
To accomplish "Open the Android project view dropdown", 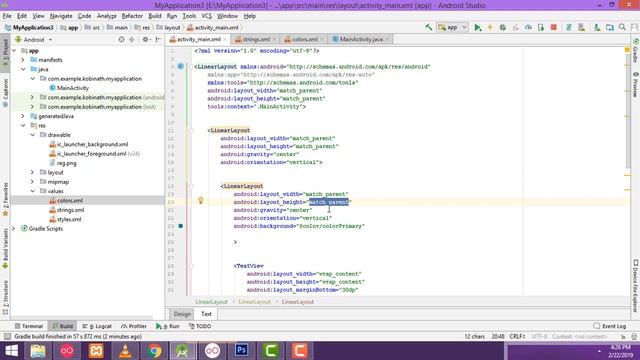I will (x=34, y=40).
